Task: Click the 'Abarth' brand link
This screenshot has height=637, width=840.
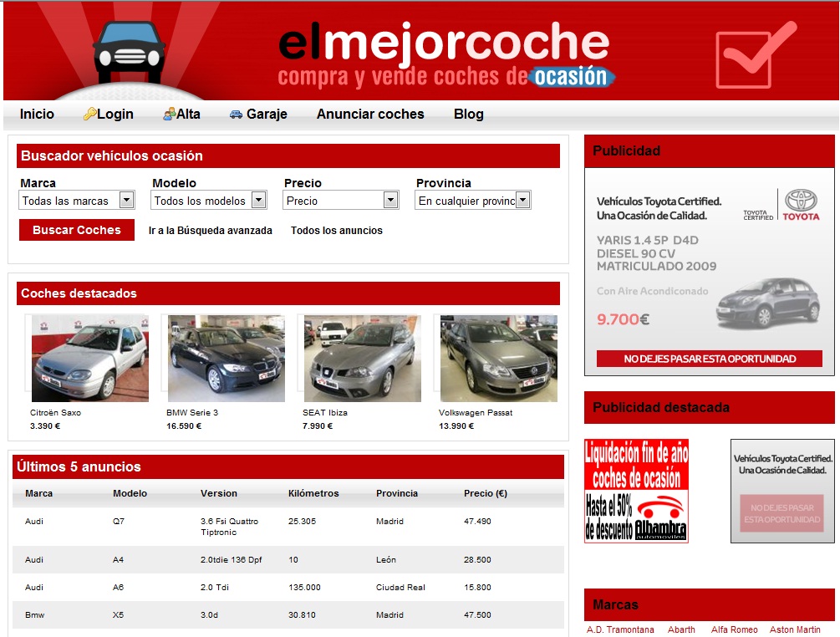Action: (681, 629)
